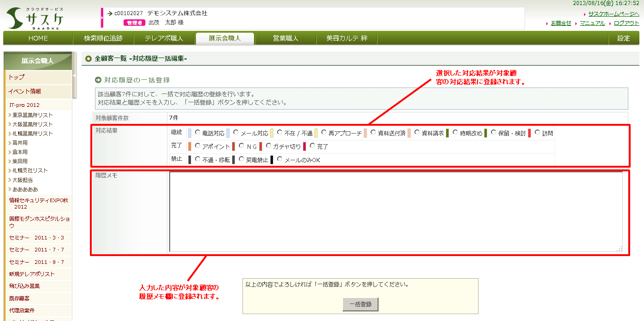Switch to the テレアポ職人 tab

point(164,38)
